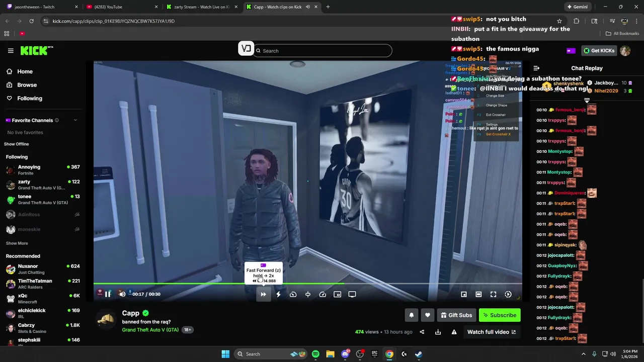Screen dimensions: 644x362
Task: Open recommended channel TimTheTatman
Action: [43, 284]
